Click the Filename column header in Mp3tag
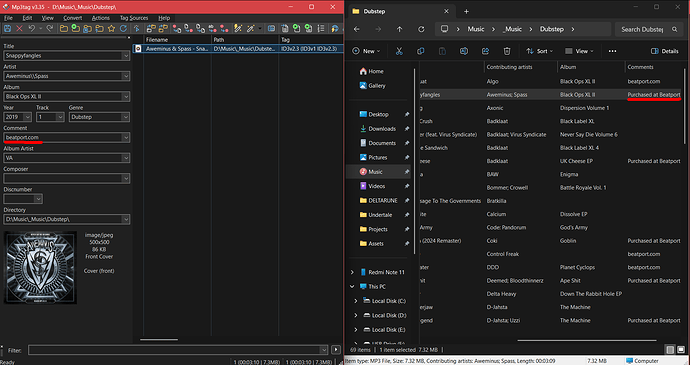The image size is (690, 365). point(157,40)
